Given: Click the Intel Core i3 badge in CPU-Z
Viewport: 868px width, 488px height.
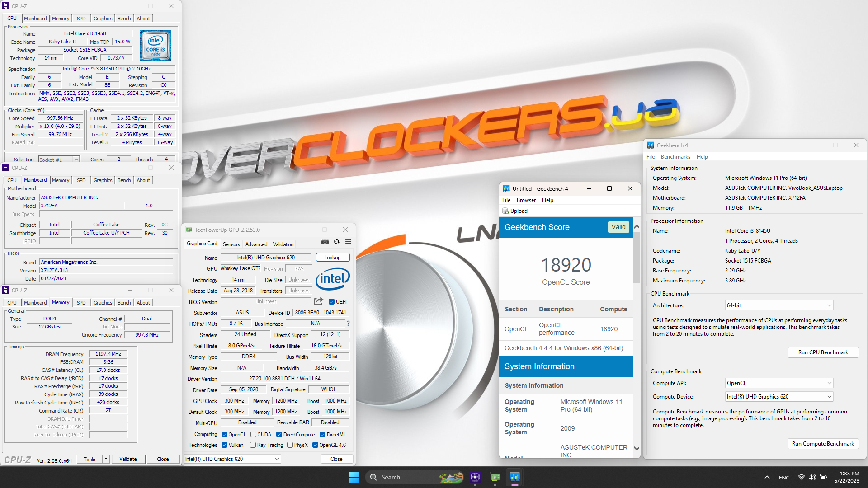Looking at the screenshot, I should [x=156, y=46].
